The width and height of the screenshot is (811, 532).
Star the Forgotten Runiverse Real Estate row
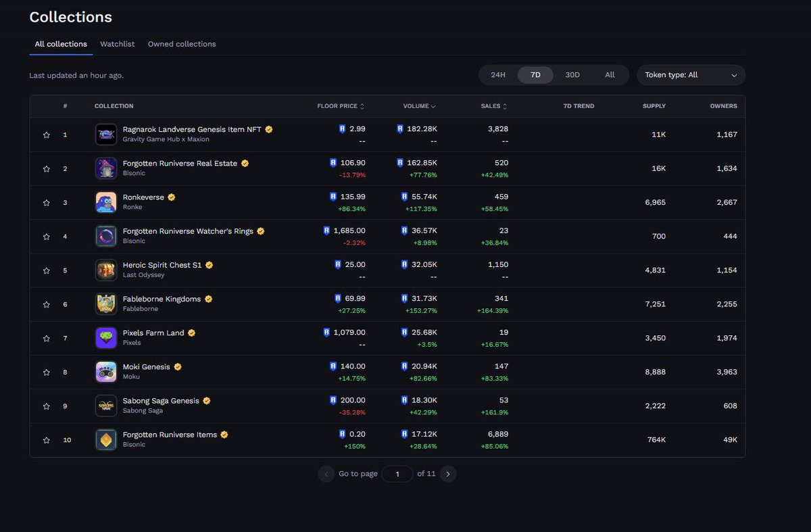(x=47, y=169)
